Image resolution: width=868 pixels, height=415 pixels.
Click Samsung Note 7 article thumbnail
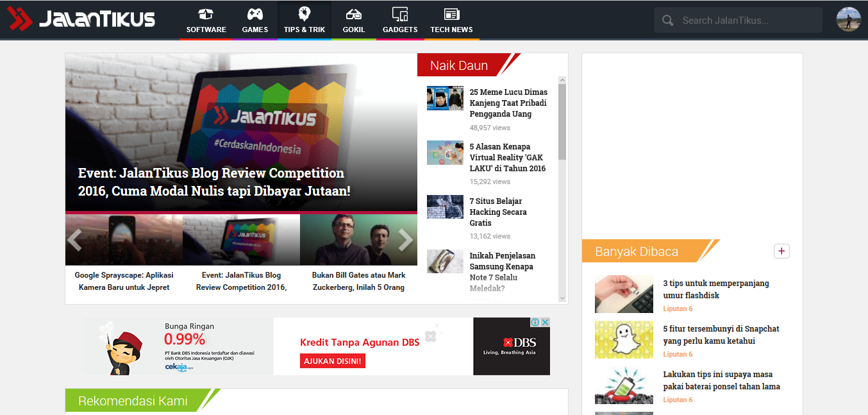tap(445, 262)
